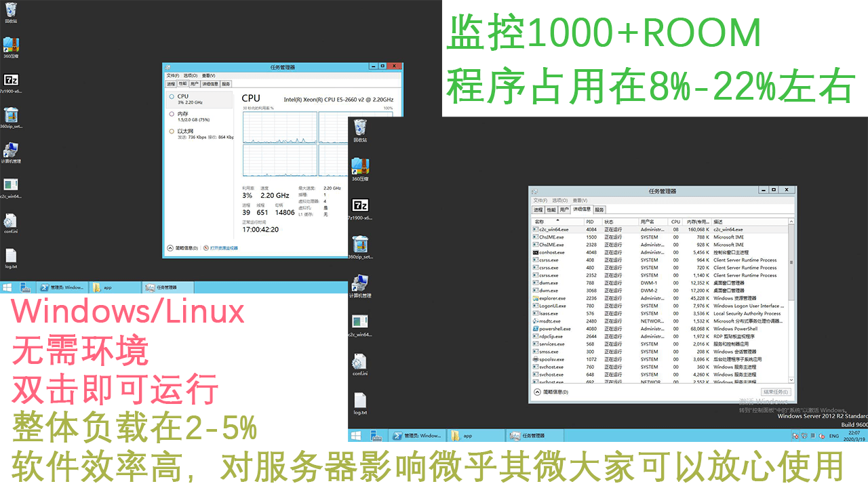Select c2c_win64 executable on the process-list desktop
The image size is (868, 488).
pyautogui.click(x=360, y=325)
